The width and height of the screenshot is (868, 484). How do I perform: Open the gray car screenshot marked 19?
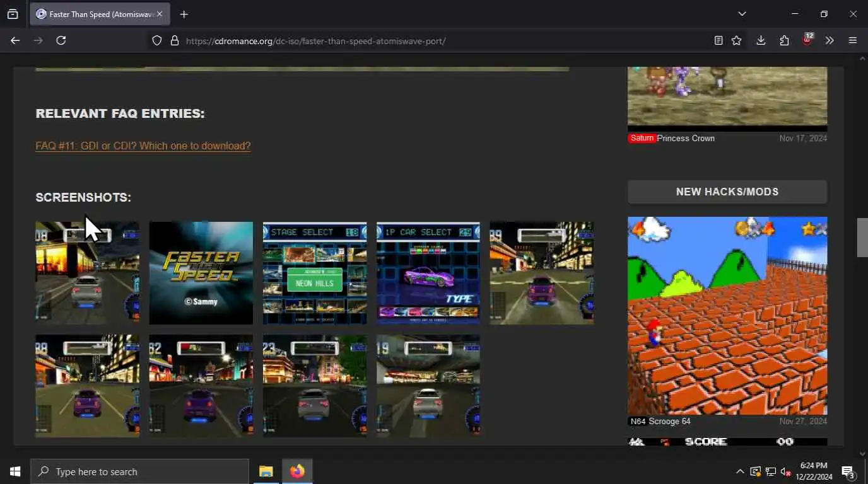(428, 386)
